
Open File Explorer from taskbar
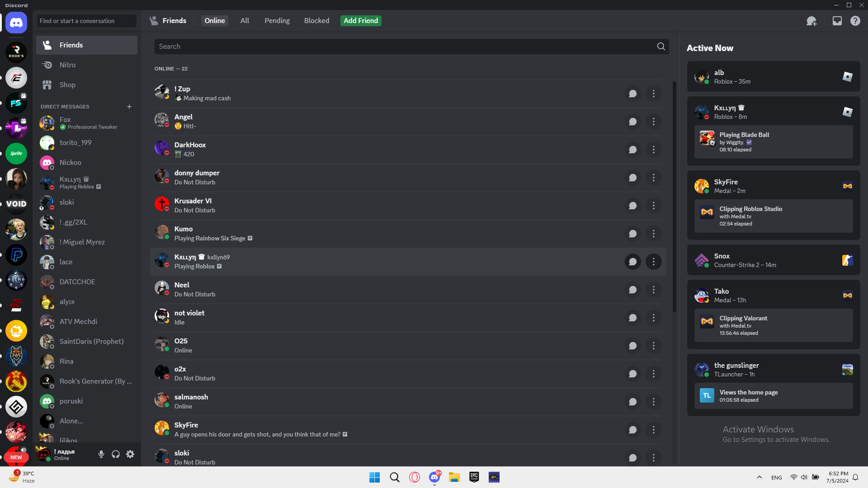tap(454, 477)
